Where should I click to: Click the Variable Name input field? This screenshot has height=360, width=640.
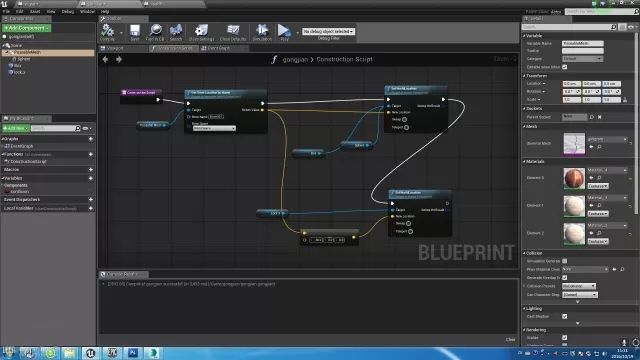(582, 43)
